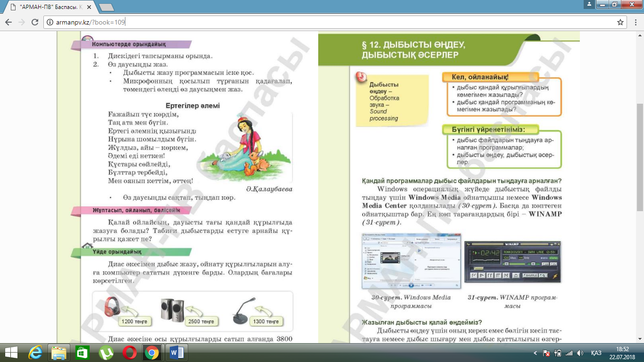Open a new browser tab

[107, 7]
